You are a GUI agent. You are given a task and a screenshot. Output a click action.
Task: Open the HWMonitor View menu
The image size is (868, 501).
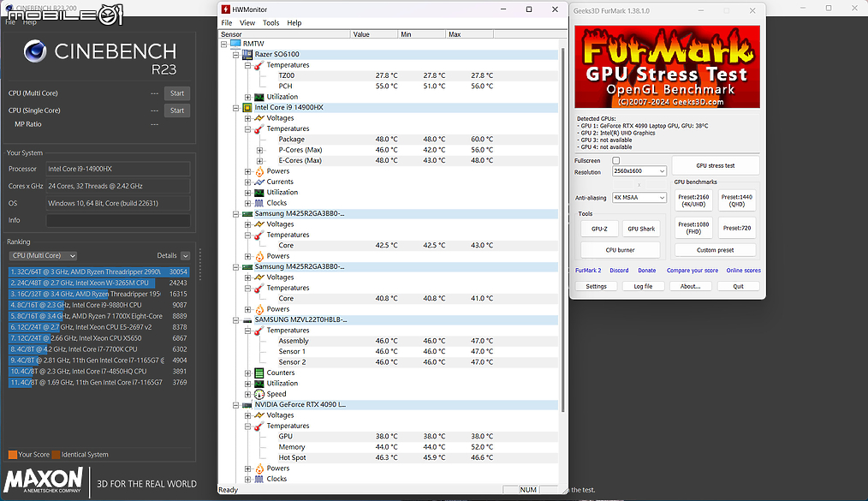(247, 23)
